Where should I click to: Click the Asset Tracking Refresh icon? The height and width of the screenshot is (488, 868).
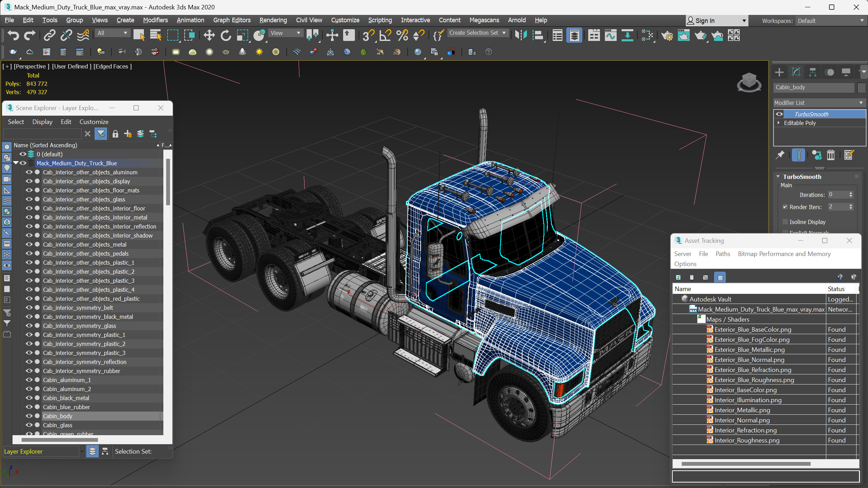coord(678,277)
